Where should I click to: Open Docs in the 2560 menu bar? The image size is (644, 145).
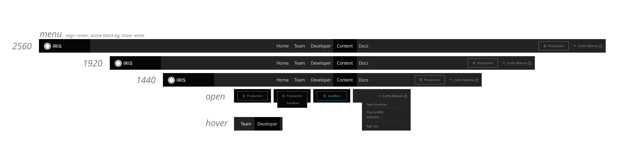pyautogui.click(x=364, y=46)
